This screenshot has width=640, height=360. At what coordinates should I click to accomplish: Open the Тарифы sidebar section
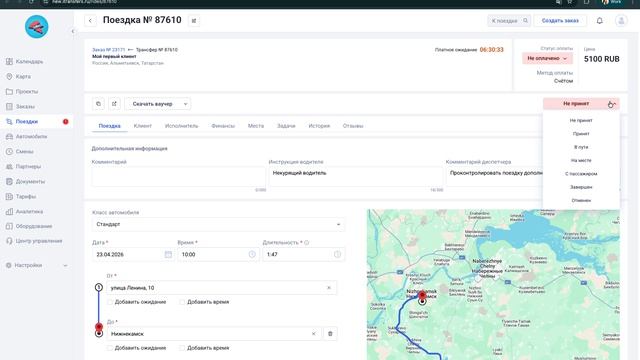pyautogui.click(x=21, y=196)
